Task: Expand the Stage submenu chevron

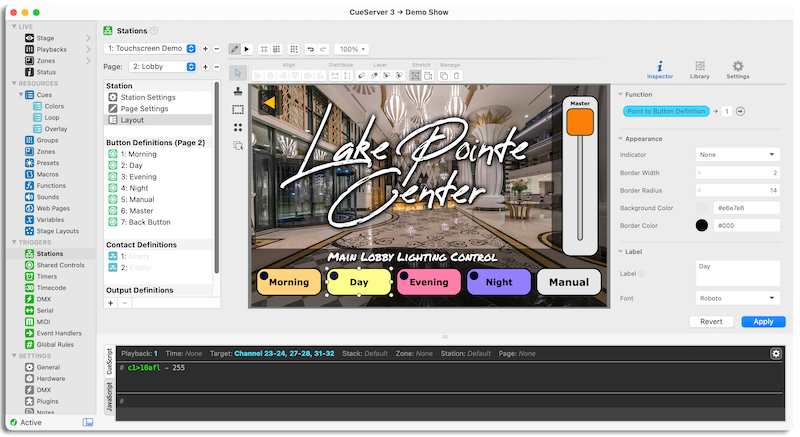Action: tap(88, 38)
